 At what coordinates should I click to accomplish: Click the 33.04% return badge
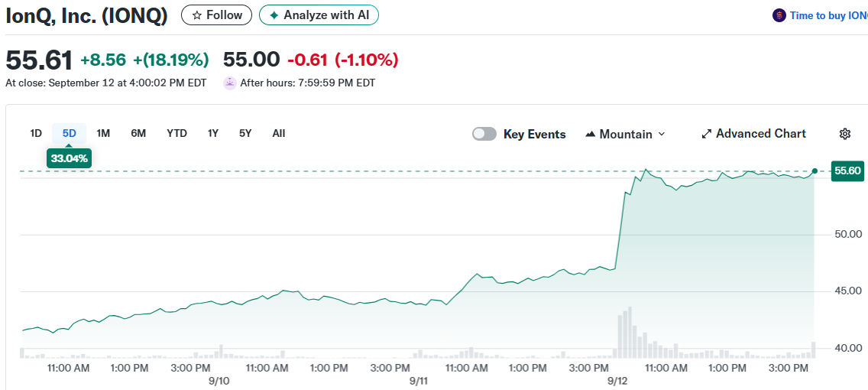point(70,158)
